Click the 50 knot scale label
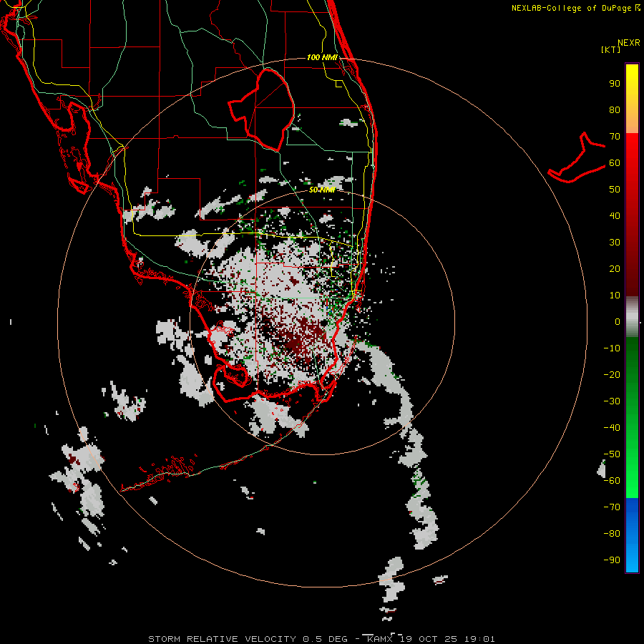Viewport: 644px width, 644px height. point(615,190)
